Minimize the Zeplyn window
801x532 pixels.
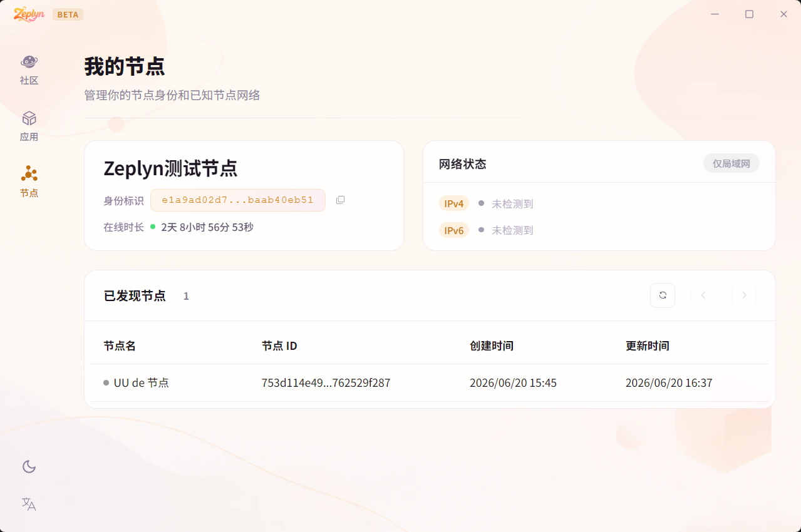coord(715,14)
